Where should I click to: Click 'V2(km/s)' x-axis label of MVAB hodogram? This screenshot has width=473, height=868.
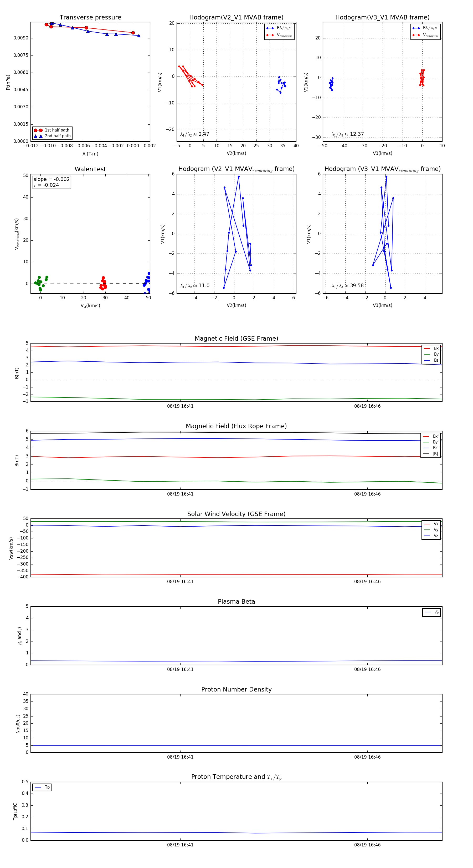tap(236, 154)
